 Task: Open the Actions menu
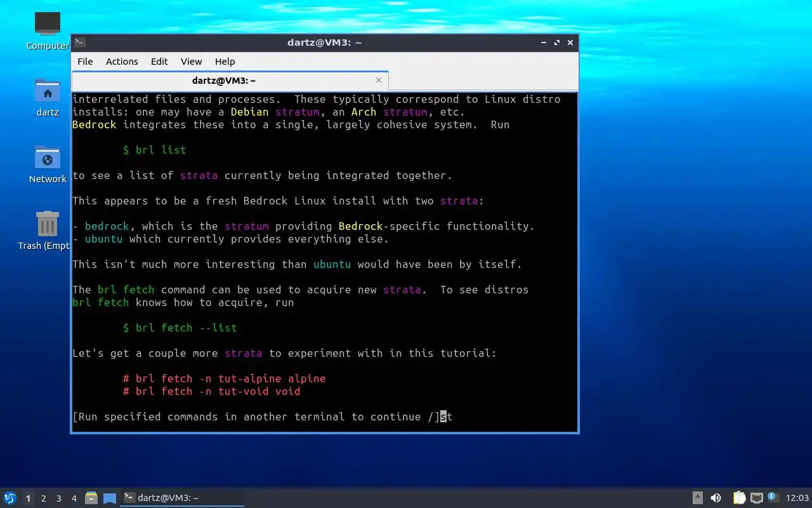click(122, 62)
